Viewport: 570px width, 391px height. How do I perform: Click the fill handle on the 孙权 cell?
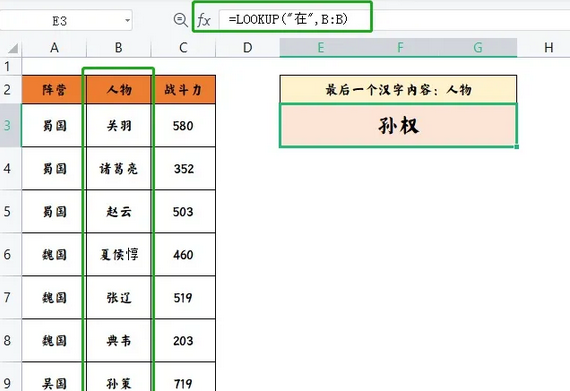point(517,146)
